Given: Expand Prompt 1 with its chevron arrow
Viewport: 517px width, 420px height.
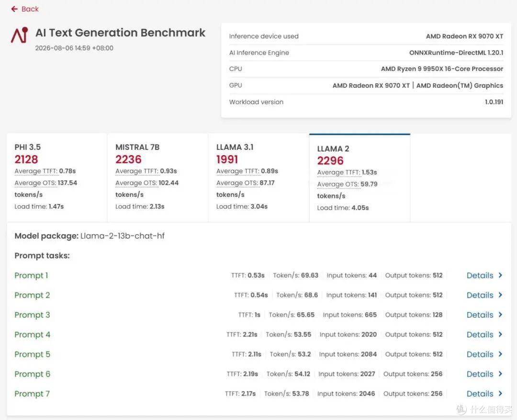Looking at the screenshot, I should point(500,275).
